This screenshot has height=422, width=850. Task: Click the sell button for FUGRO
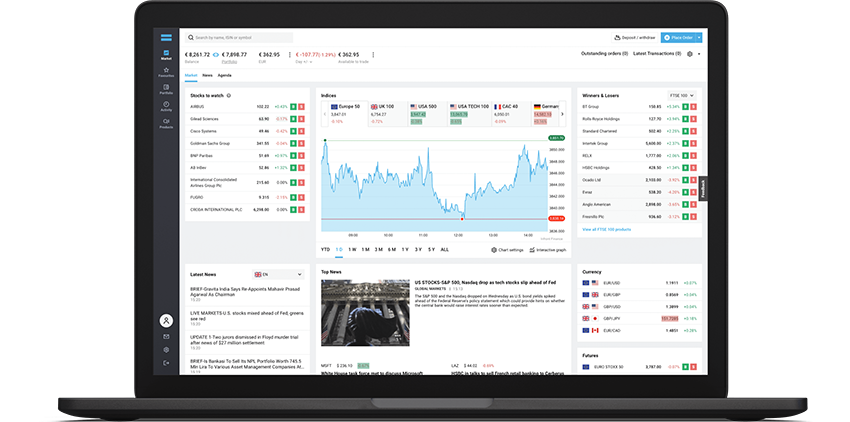(301, 197)
